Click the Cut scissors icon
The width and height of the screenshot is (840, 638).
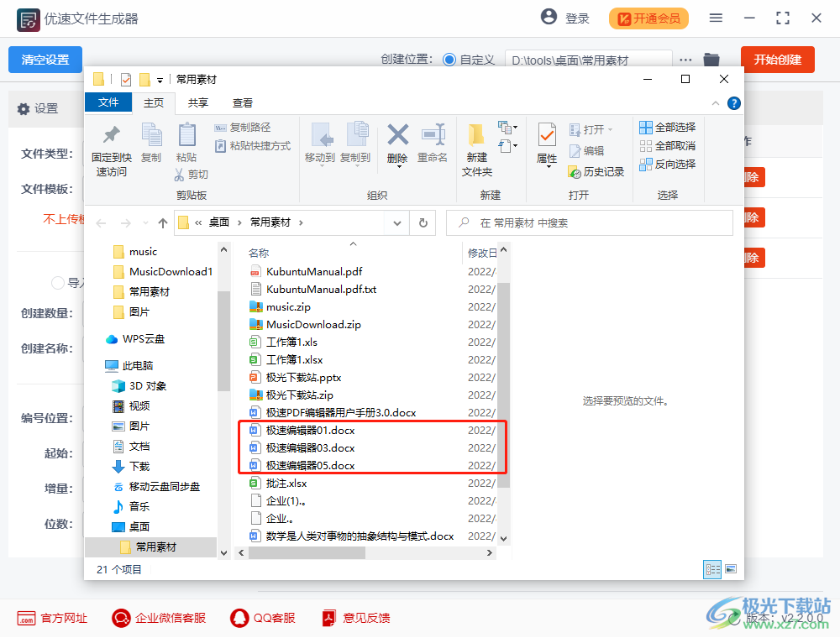(180, 174)
